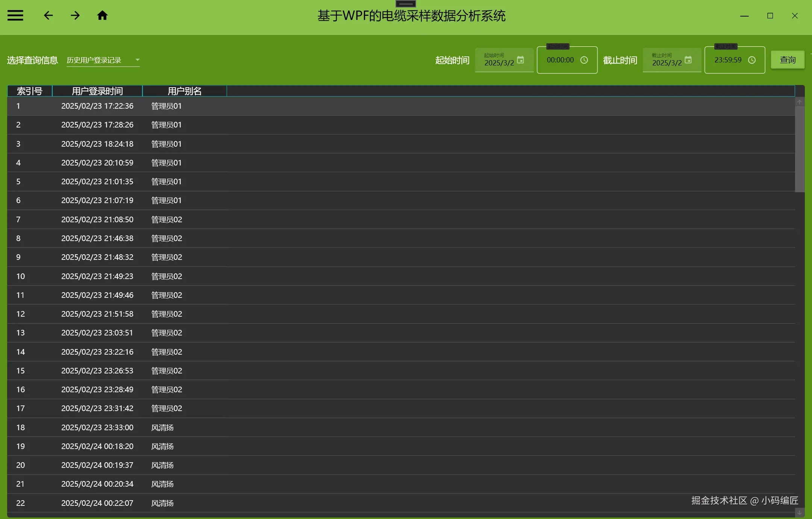Click the 23:59:59 end time field
The width and height of the screenshot is (812, 519).
pyautogui.click(x=728, y=60)
